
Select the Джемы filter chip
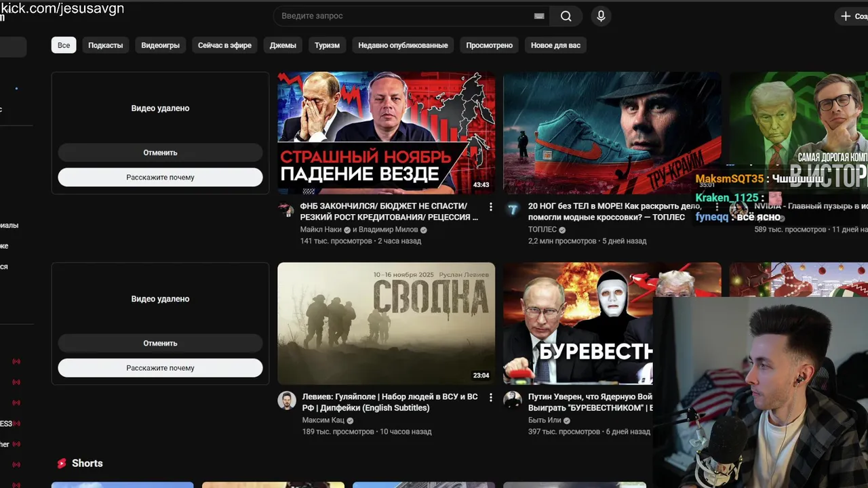click(x=283, y=45)
